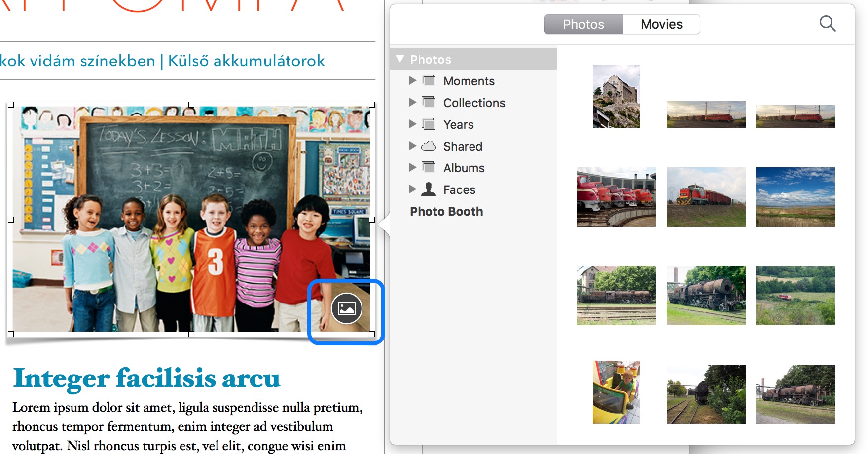The width and height of the screenshot is (868, 454).
Task: Select Albums in the sidebar
Action: click(x=464, y=168)
